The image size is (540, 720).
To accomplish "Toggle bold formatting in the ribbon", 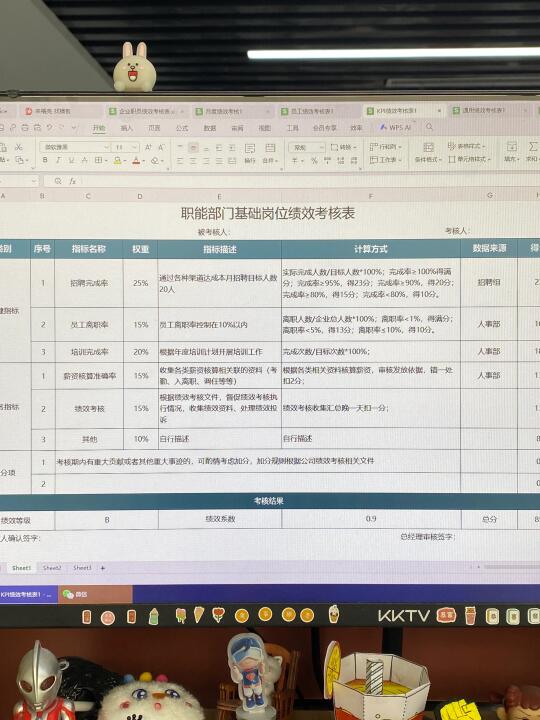I will pyautogui.click(x=45, y=160).
